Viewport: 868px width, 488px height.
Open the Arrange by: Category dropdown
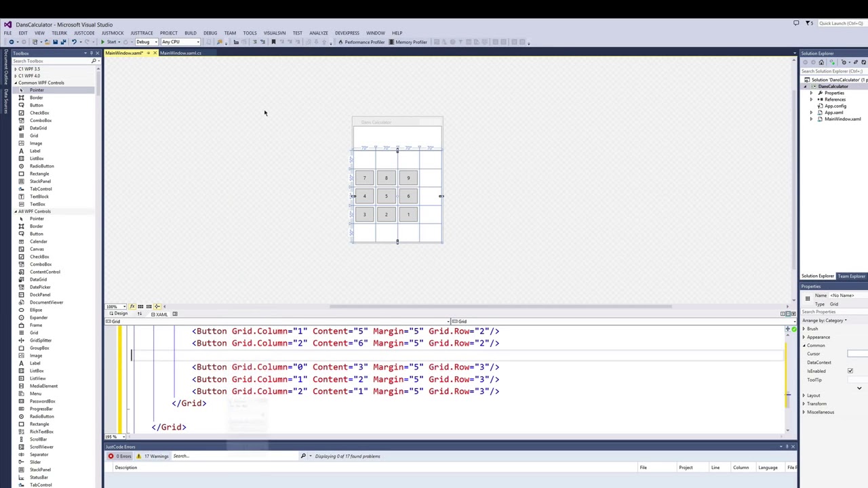(x=825, y=321)
